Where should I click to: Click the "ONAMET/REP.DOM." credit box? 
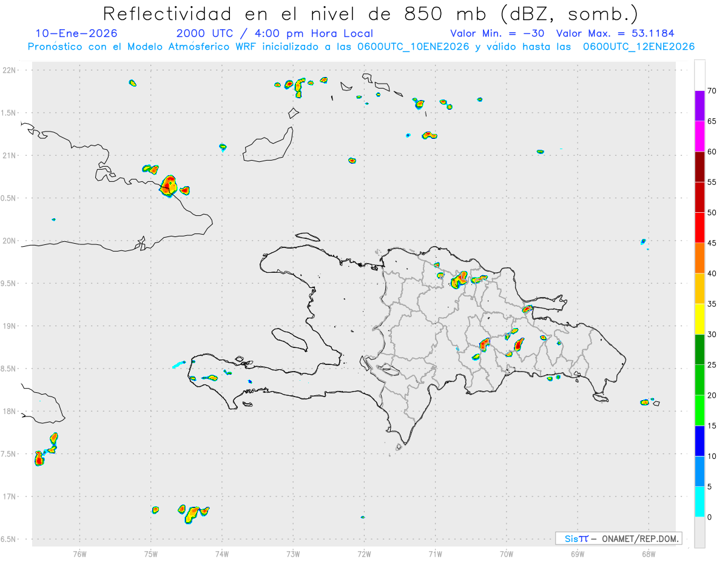tap(618, 538)
